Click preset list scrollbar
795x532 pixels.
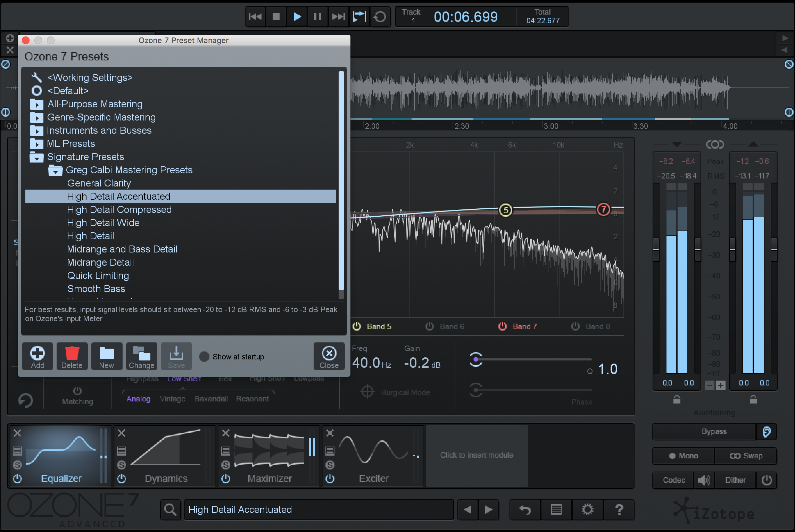point(341,181)
